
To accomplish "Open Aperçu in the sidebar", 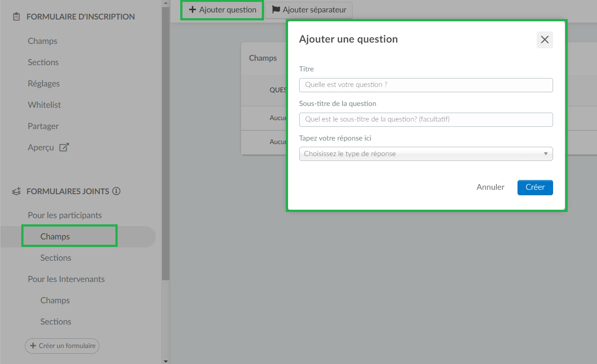I will pyautogui.click(x=41, y=148).
